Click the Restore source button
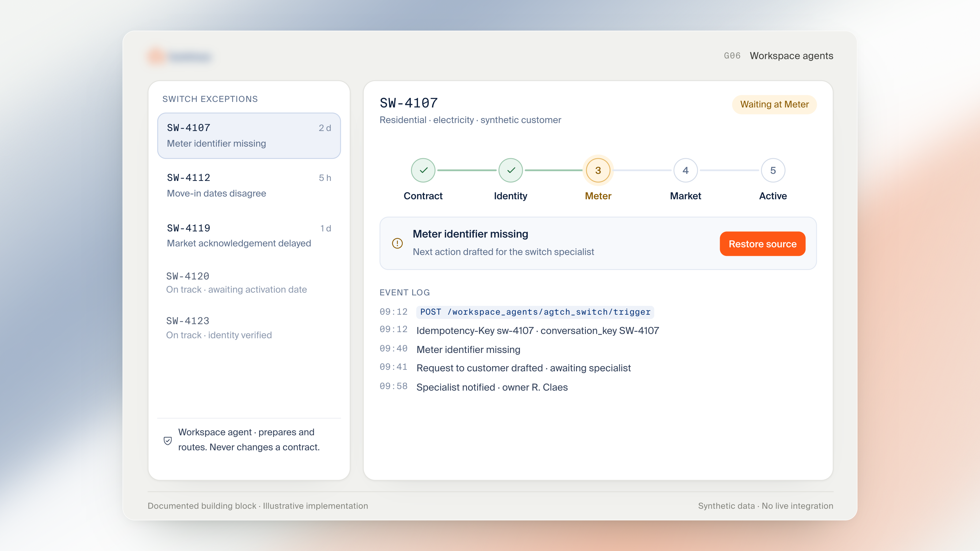The height and width of the screenshot is (551, 980). click(x=762, y=244)
